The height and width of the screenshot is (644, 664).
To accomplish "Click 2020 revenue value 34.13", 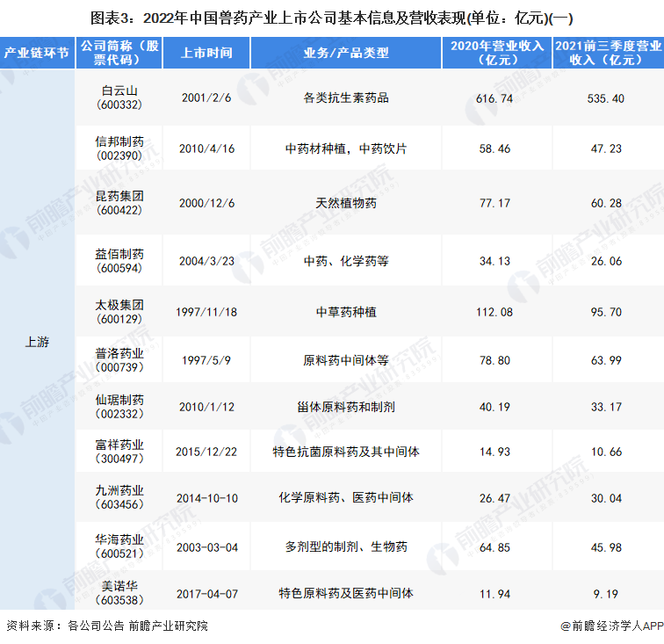I will (494, 261).
